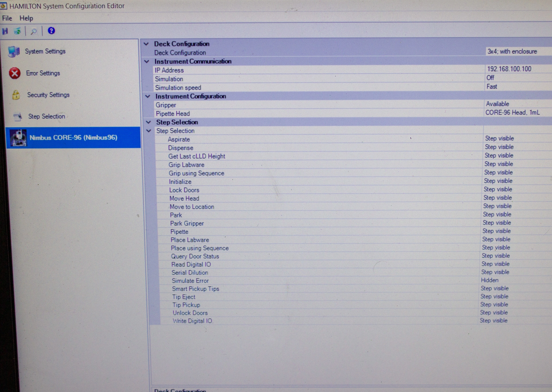
Task: Toggle the Lock Doors visibility value
Action: [498, 189]
